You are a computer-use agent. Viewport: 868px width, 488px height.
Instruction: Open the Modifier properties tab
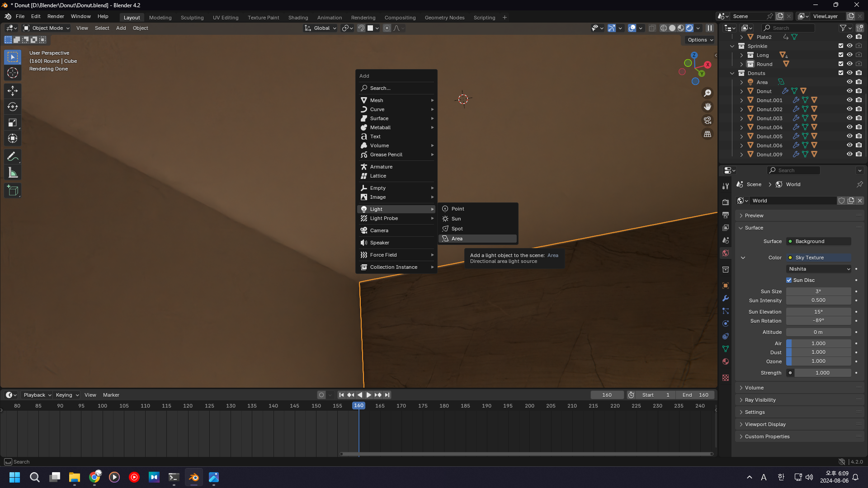726,298
